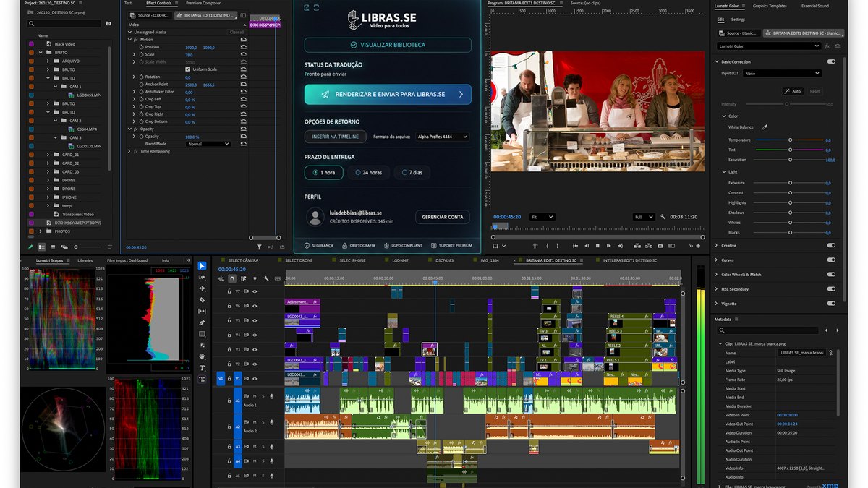The image size is (868, 488).
Task: Click the Stop button in Program Monitor
Action: 597,246
